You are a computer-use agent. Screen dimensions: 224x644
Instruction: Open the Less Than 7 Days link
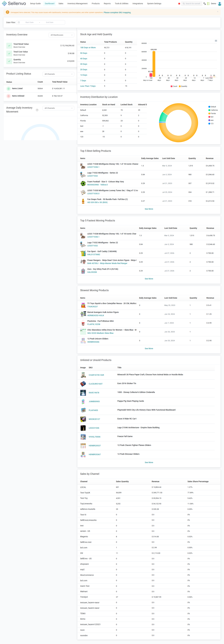[x=88, y=86]
